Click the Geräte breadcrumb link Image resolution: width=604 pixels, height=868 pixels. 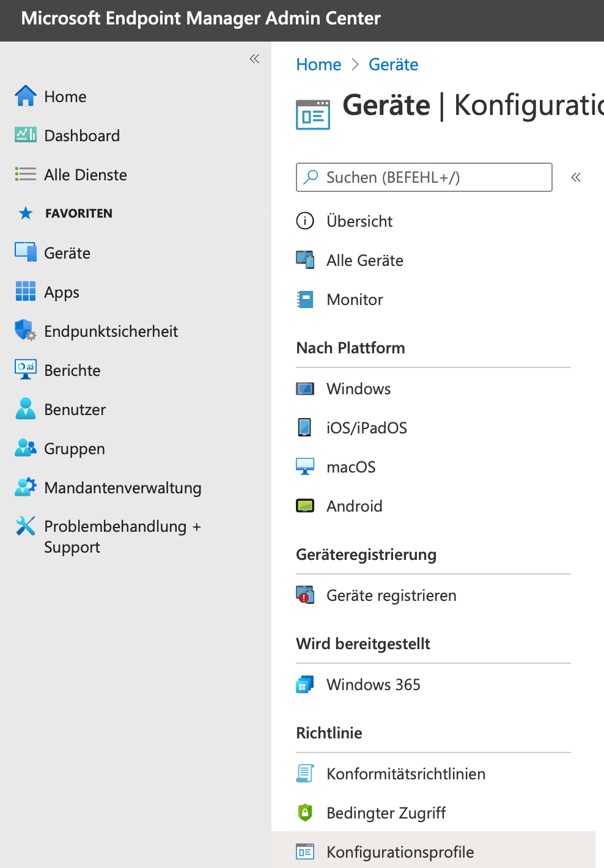pyautogui.click(x=393, y=65)
